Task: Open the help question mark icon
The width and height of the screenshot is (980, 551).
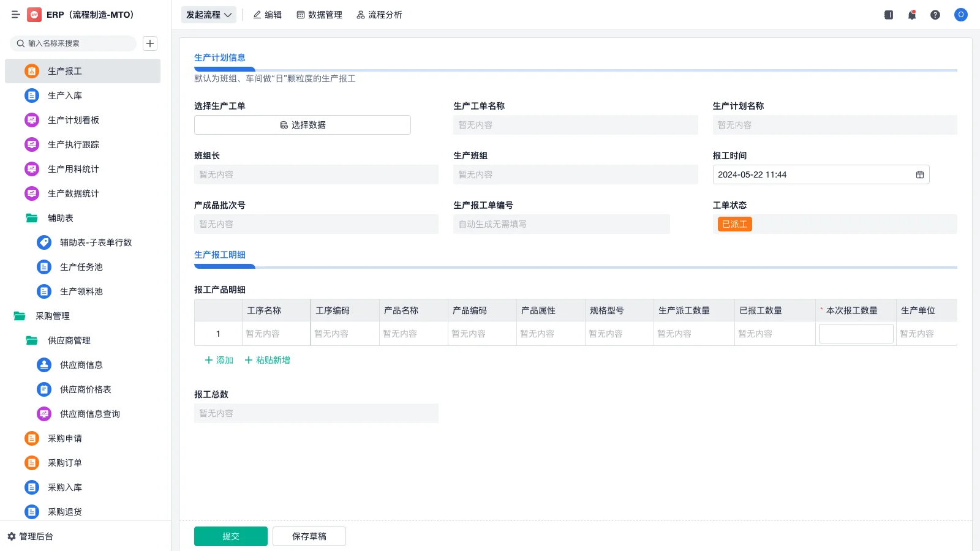Action: point(935,15)
